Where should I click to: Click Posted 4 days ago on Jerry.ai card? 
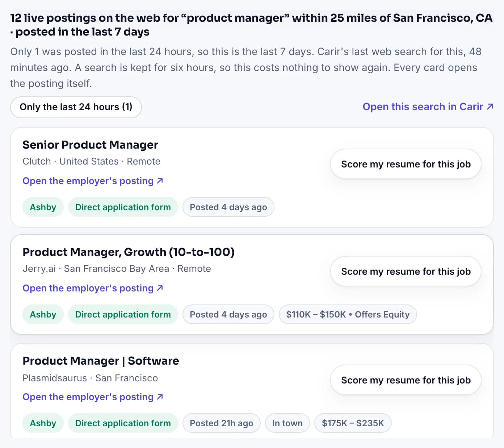pos(228,314)
